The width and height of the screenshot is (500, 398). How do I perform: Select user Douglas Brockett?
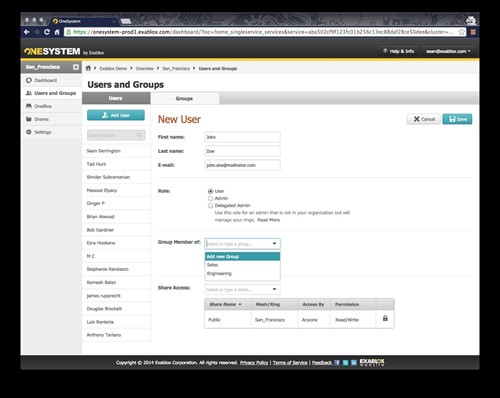pos(116,309)
